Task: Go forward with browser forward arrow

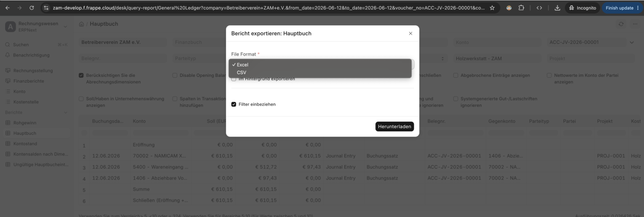Action: coord(20,8)
